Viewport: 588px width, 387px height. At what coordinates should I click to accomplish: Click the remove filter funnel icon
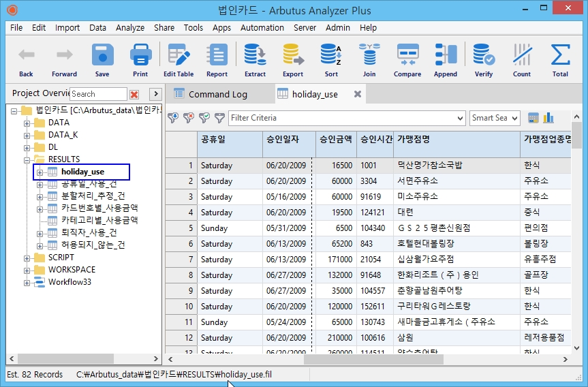(189, 118)
